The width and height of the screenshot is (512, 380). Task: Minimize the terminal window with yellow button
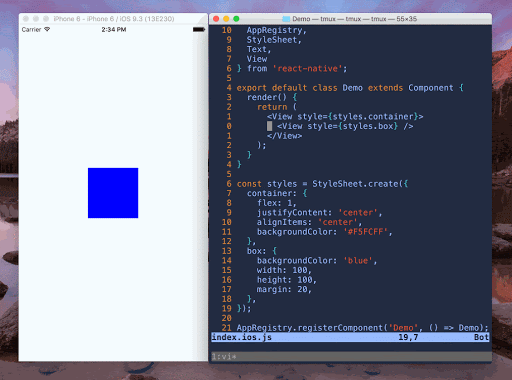click(226, 19)
